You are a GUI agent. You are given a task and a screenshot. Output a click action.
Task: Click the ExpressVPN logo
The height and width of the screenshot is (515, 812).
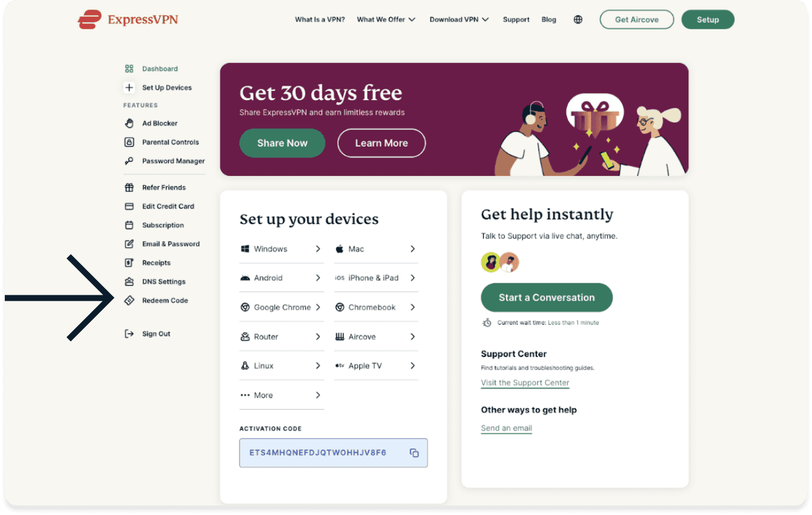128,20
